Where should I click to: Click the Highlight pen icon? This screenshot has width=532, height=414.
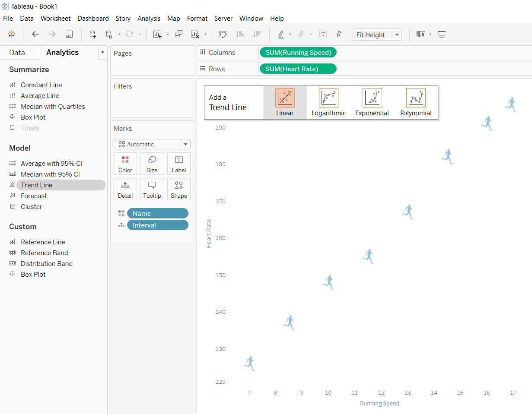281,35
